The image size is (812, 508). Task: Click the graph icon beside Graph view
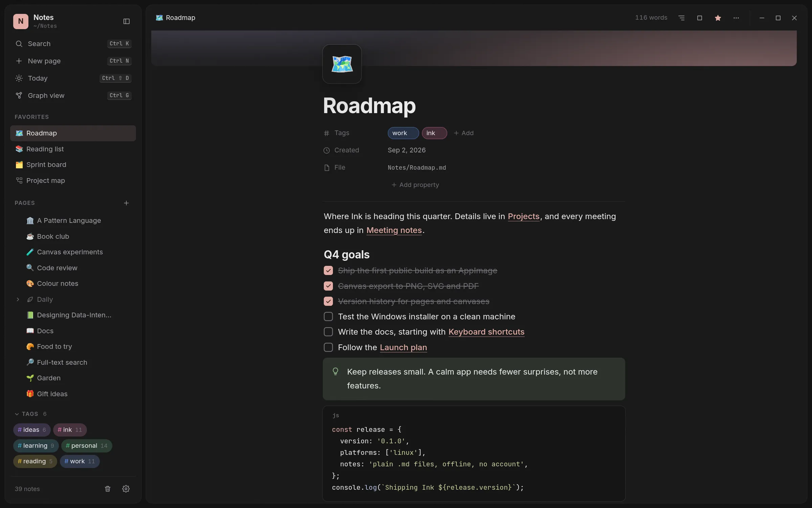click(19, 96)
